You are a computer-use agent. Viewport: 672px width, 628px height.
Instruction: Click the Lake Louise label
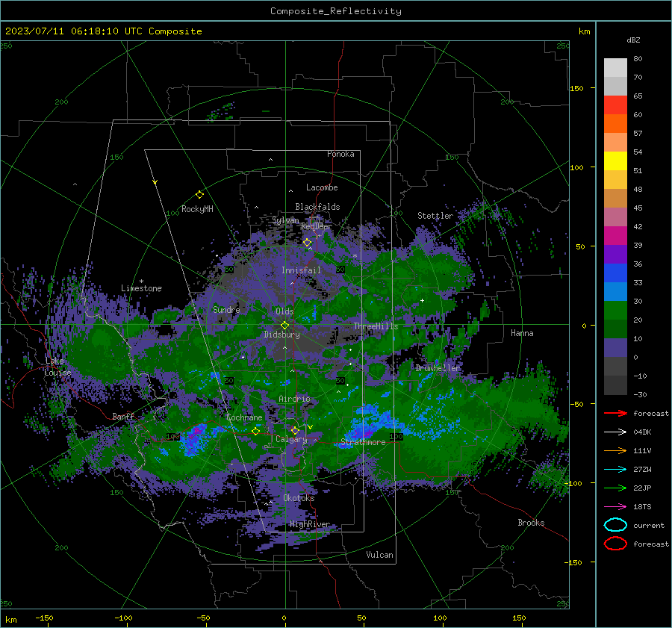(x=57, y=367)
